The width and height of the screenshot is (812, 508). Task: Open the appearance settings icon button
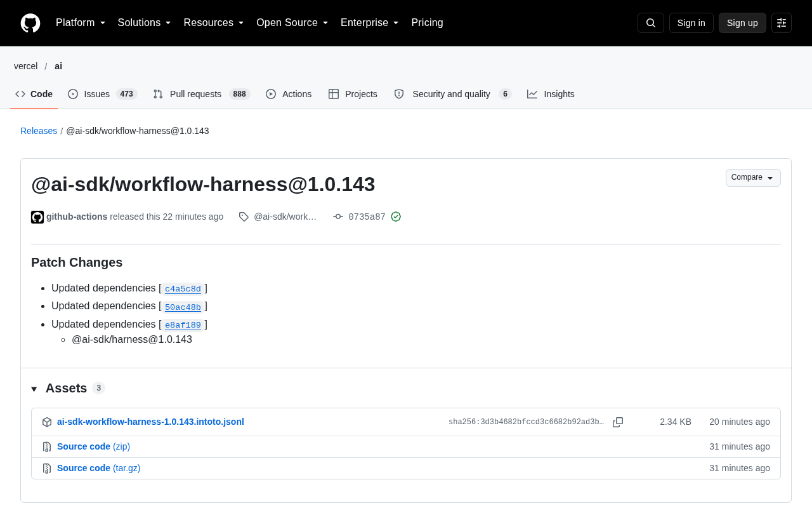[782, 23]
